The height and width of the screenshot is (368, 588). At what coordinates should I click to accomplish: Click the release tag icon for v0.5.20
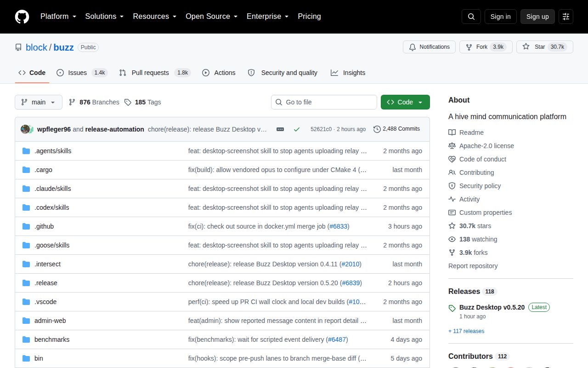[452, 308]
